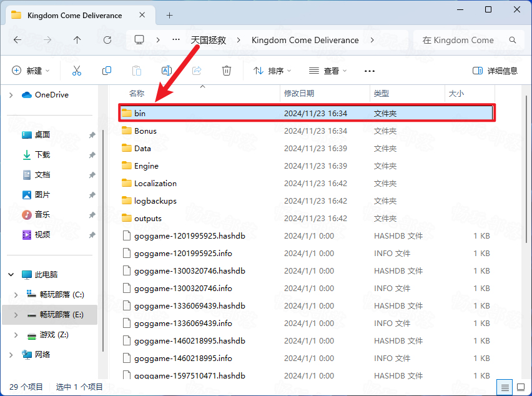The height and width of the screenshot is (396, 532).
Task: Unpin 文档 using its pin icon
Action: [92, 175]
